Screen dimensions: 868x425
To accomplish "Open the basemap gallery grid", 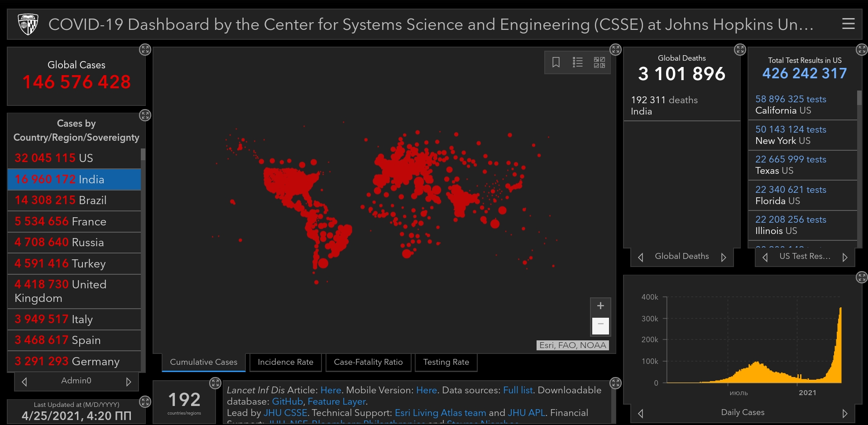I will [599, 62].
